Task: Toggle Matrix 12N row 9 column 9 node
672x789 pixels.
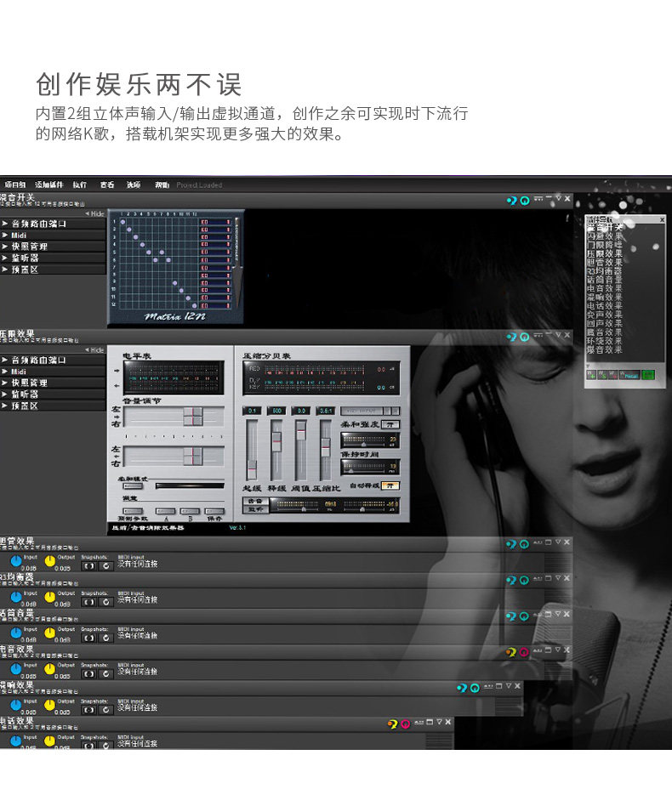Action: click(x=174, y=283)
